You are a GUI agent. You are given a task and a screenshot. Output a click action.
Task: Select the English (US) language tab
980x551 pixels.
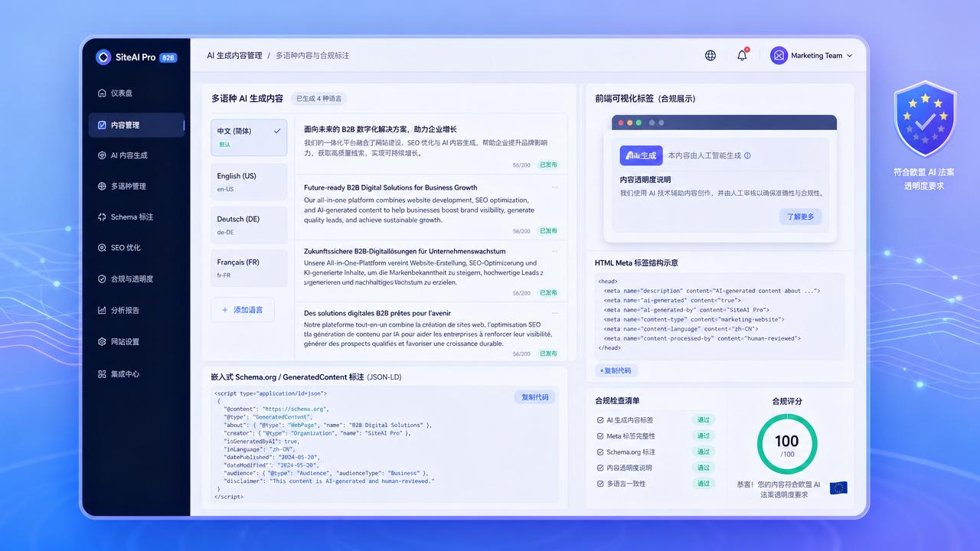[249, 181]
